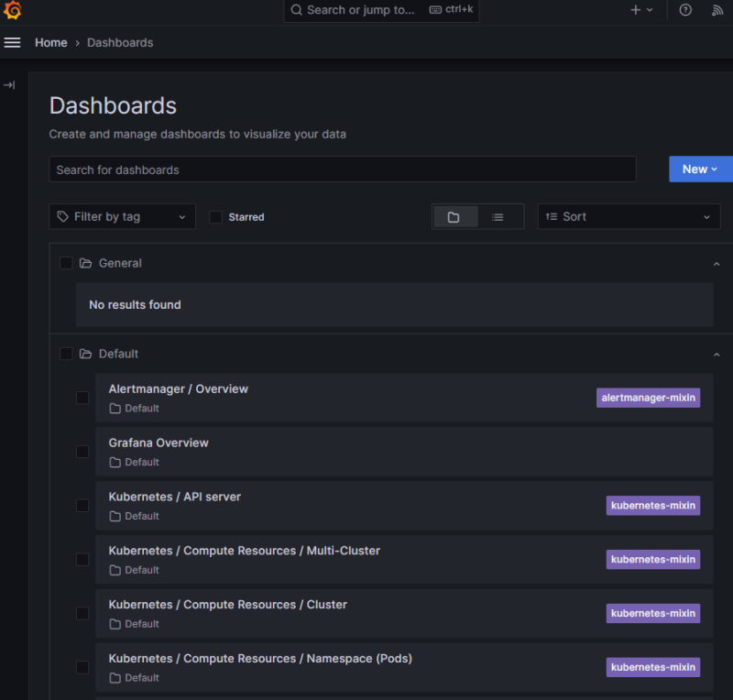Open Alertmanager / Overview dashboard
The width and height of the screenshot is (733, 700).
(179, 389)
